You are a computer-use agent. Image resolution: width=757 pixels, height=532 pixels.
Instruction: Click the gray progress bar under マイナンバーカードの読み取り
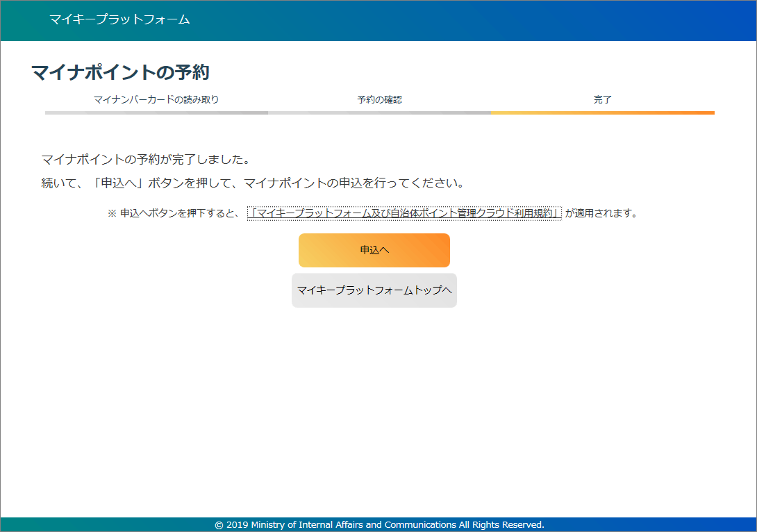[156, 113]
